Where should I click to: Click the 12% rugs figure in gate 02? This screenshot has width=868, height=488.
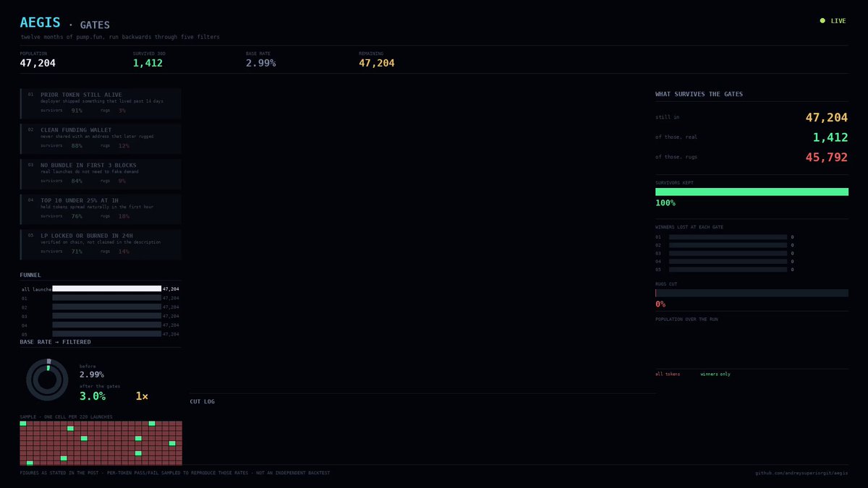tap(124, 146)
